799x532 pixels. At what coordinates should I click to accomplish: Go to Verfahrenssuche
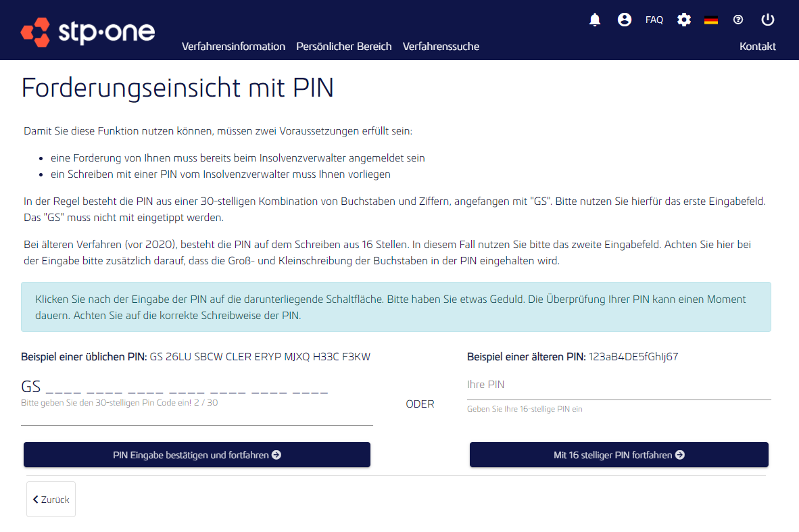tap(441, 46)
